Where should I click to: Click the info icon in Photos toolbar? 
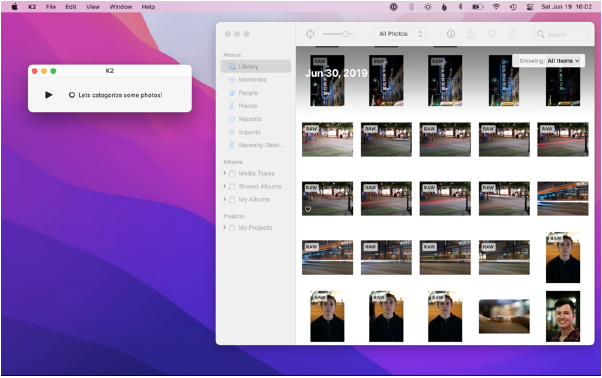click(x=451, y=34)
